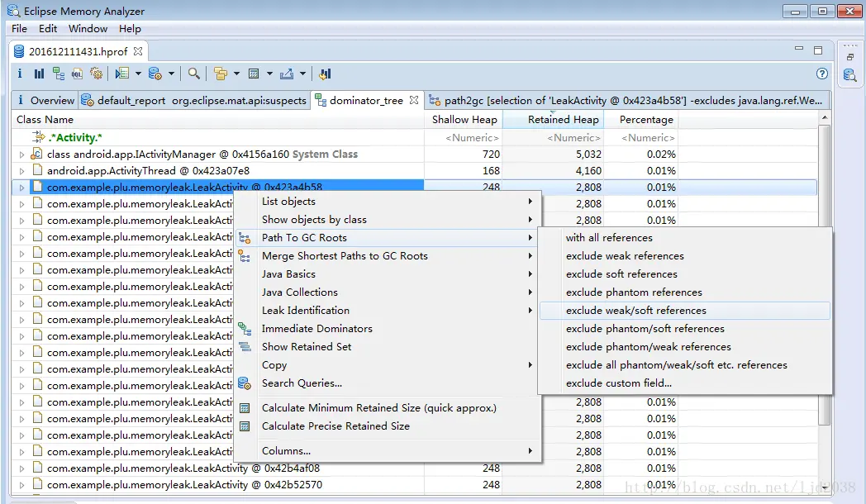Screen dimensions: 866x504
Task: Open Columns submenu
Action: point(388,451)
